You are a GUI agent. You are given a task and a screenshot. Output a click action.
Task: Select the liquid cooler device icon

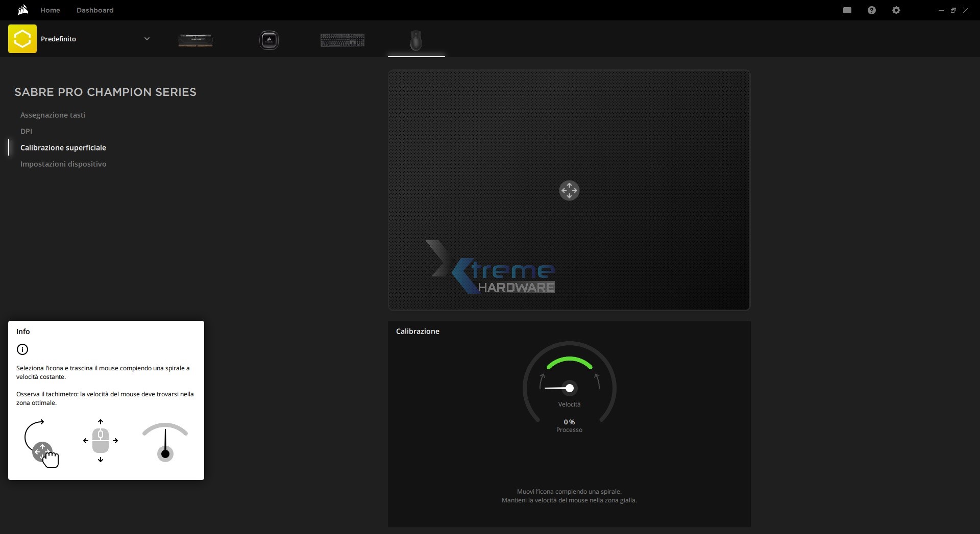pos(269,40)
